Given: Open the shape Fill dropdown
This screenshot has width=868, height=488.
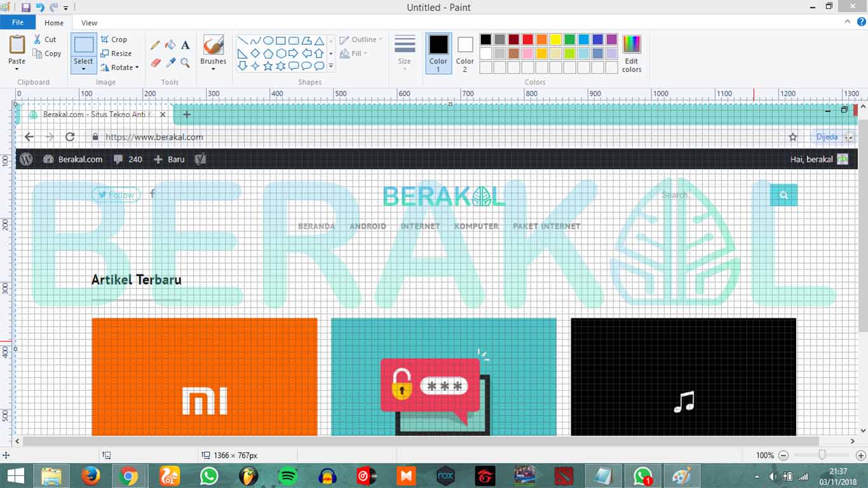Looking at the screenshot, I should (x=354, y=53).
